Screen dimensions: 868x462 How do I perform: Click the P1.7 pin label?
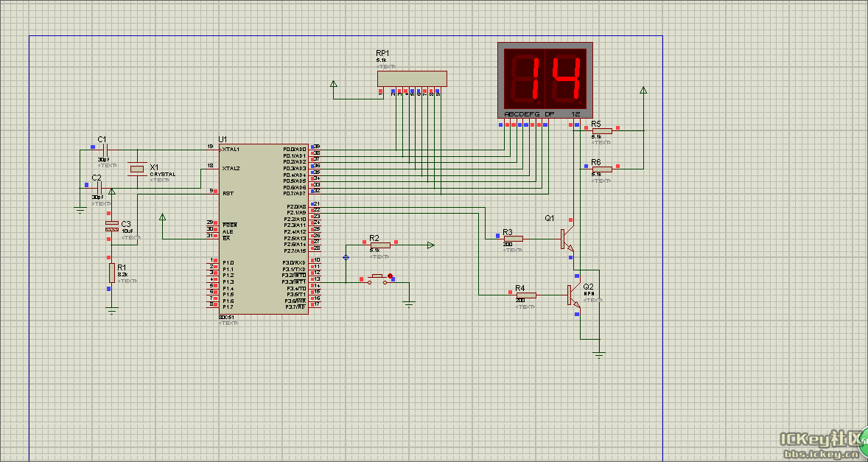(228, 307)
